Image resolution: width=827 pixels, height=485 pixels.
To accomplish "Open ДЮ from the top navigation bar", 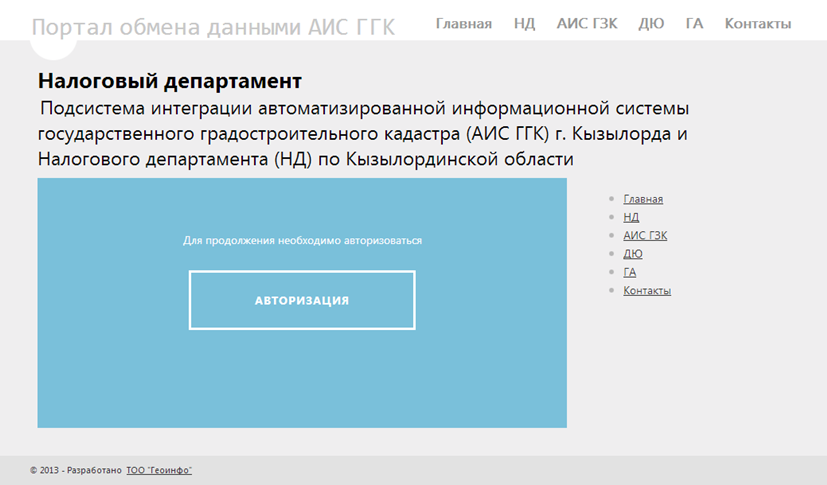I will coord(650,23).
